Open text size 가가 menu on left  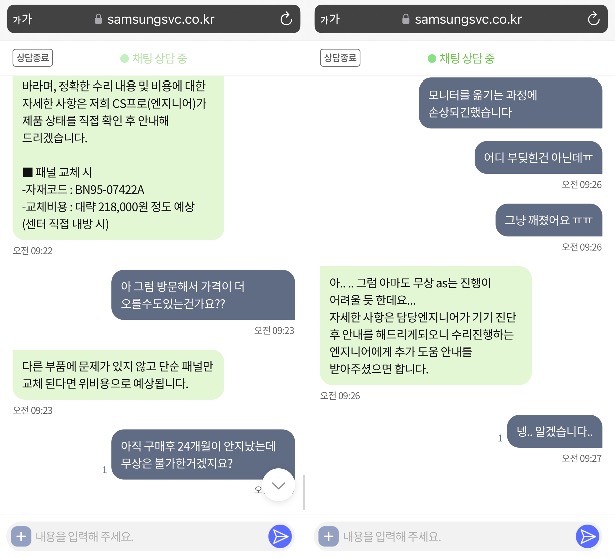(22, 19)
